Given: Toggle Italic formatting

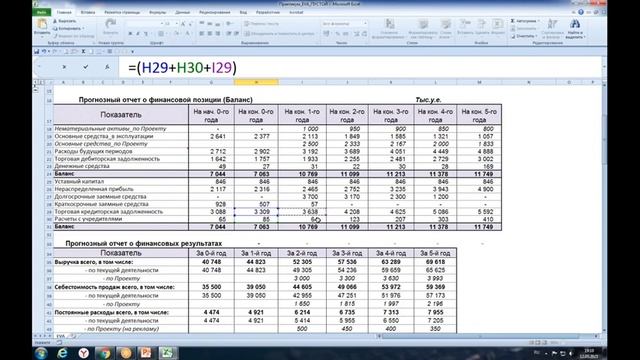Looking at the screenshot, I should pos(138,34).
